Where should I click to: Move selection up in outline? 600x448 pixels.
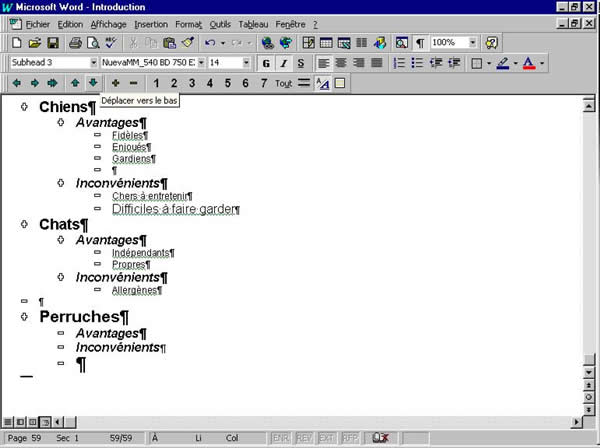[x=75, y=83]
